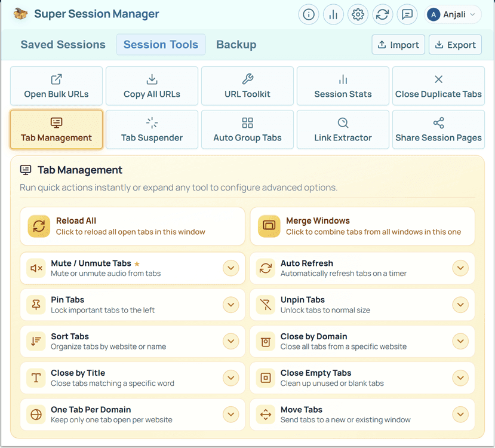Screen dimensions: 495x448
Task: Select the Tab Management tool
Action: pyautogui.click(x=56, y=130)
